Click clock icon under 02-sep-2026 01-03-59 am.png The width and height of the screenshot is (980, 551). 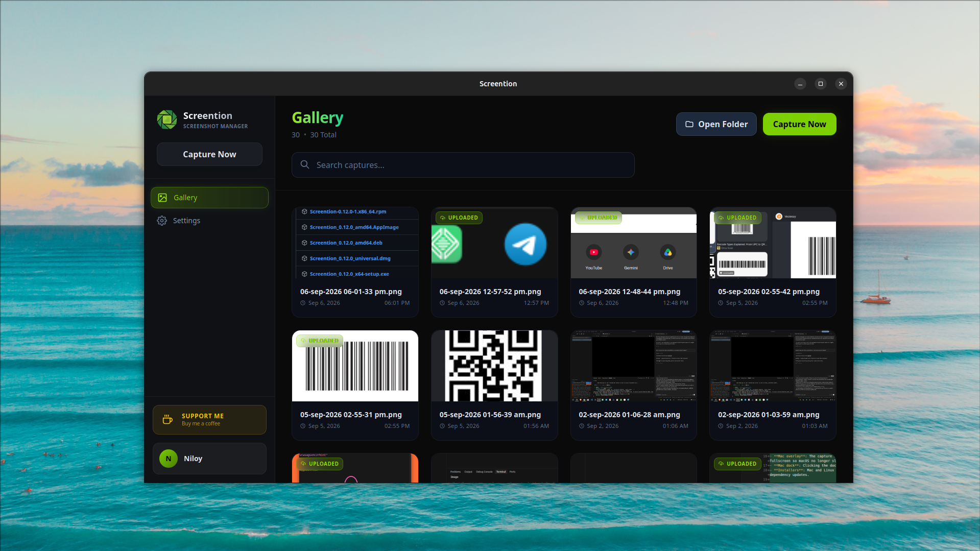click(x=721, y=426)
